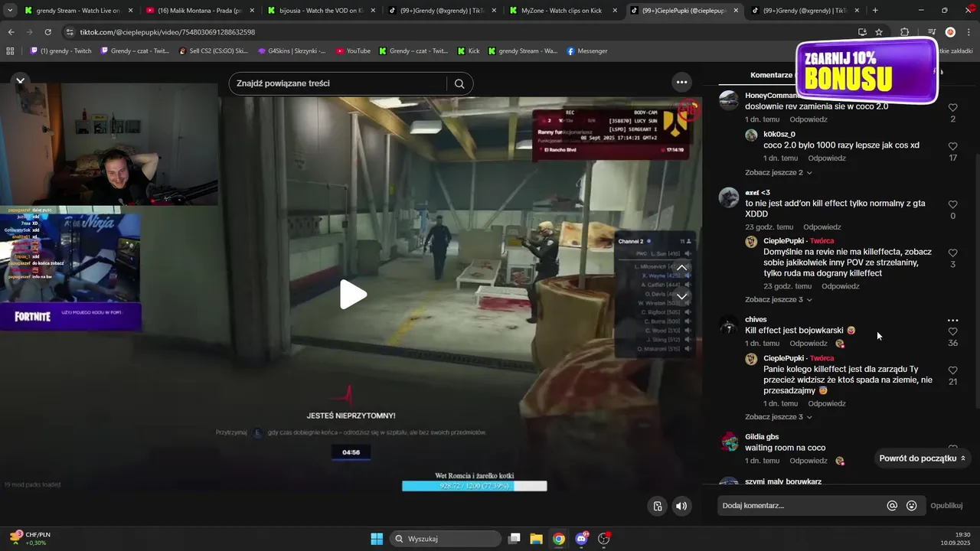This screenshot has width=980, height=551.
Task: Reply to chives' Kill effect comment
Action: pos(808,344)
